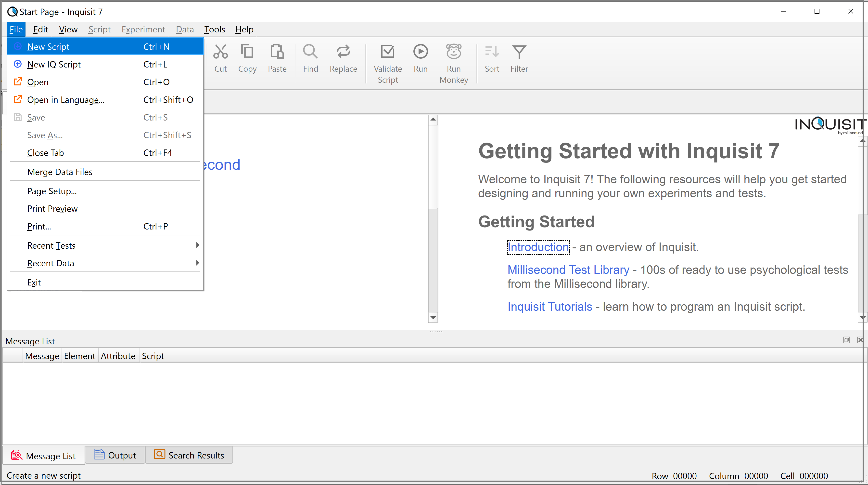The image size is (868, 485).
Task: Select Exit from the File menu
Action: coord(105,282)
